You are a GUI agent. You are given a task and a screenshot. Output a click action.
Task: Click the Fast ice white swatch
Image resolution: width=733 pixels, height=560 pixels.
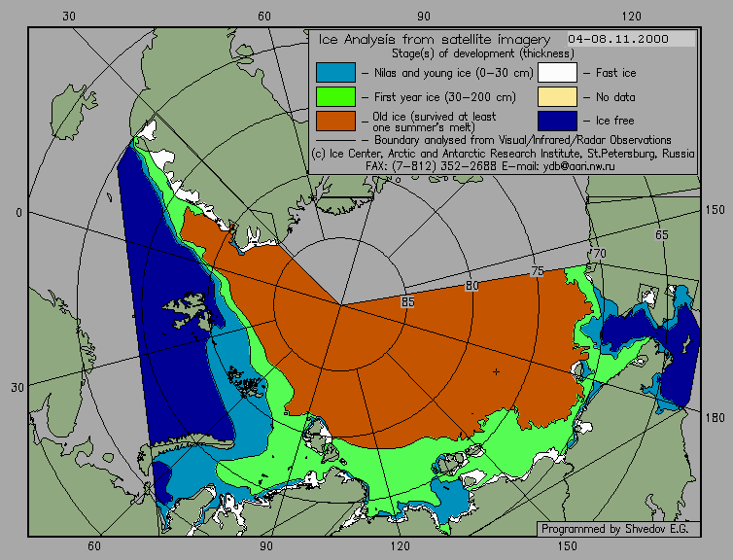[x=557, y=73]
